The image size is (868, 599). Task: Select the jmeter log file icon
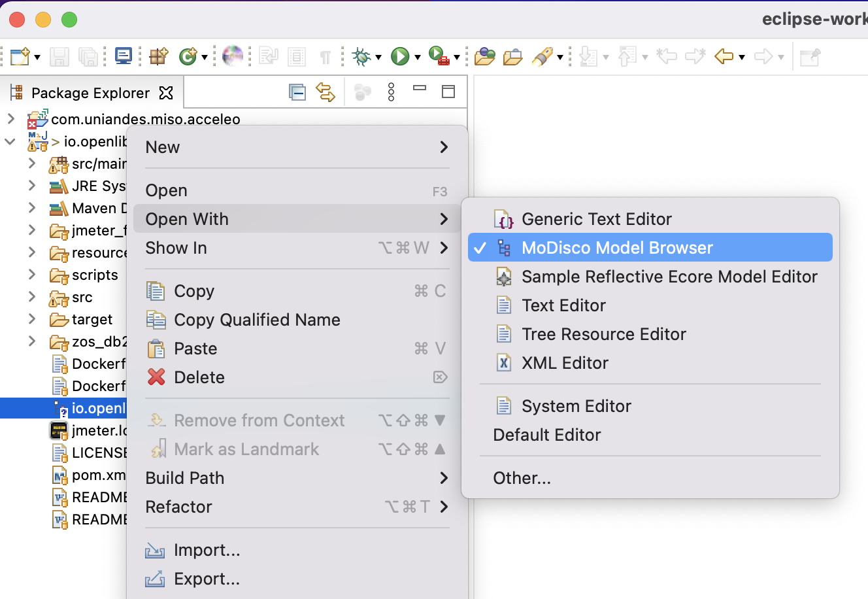click(x=59, y=430)
